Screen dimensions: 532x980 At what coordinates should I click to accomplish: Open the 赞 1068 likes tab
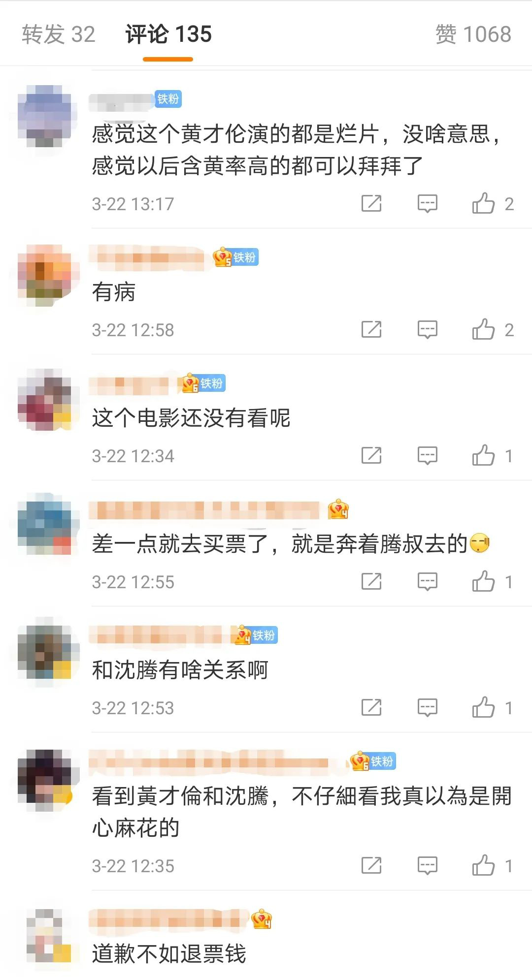pyautogui.click(x=473, y=34)
